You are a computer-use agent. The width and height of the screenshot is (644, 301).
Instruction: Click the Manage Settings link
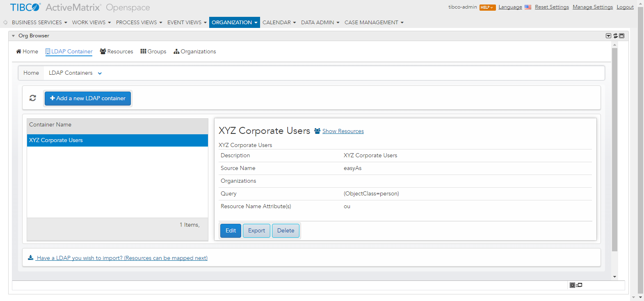pos(593,7)
